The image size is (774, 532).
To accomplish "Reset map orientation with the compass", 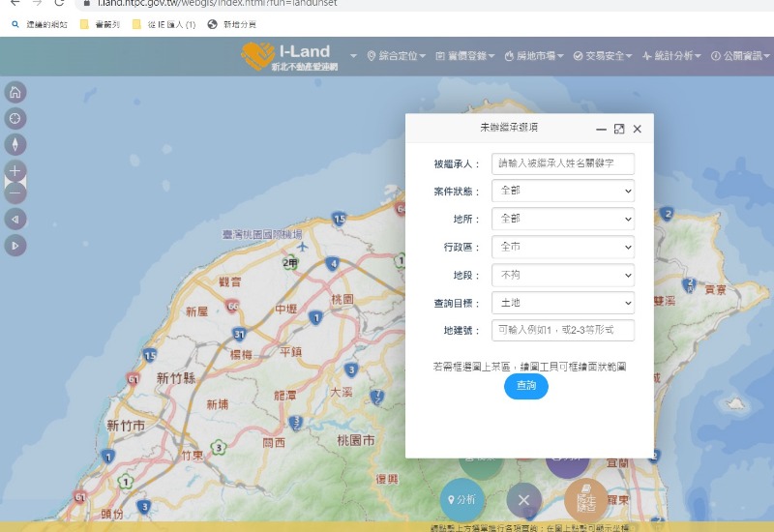I will click(x=15, y=145).
